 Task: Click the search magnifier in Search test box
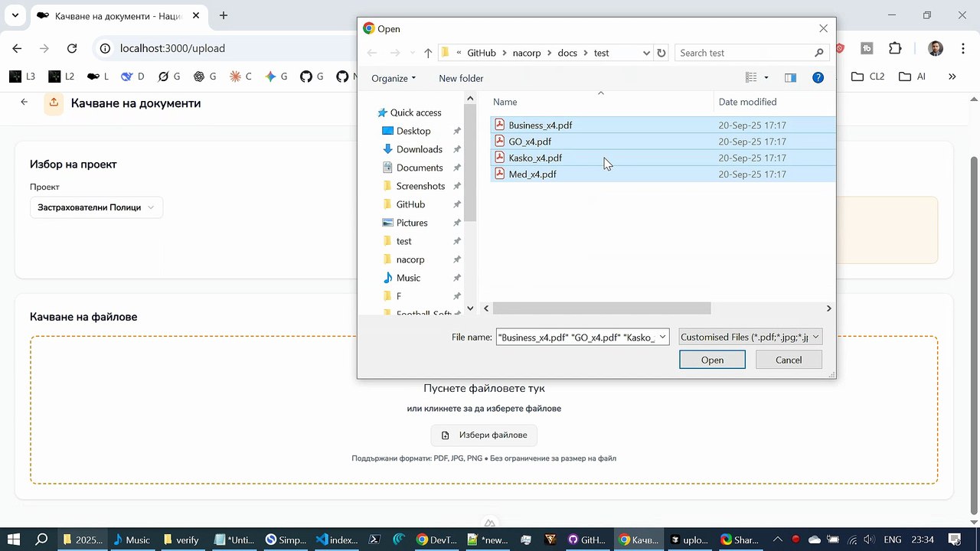point(818,53)
